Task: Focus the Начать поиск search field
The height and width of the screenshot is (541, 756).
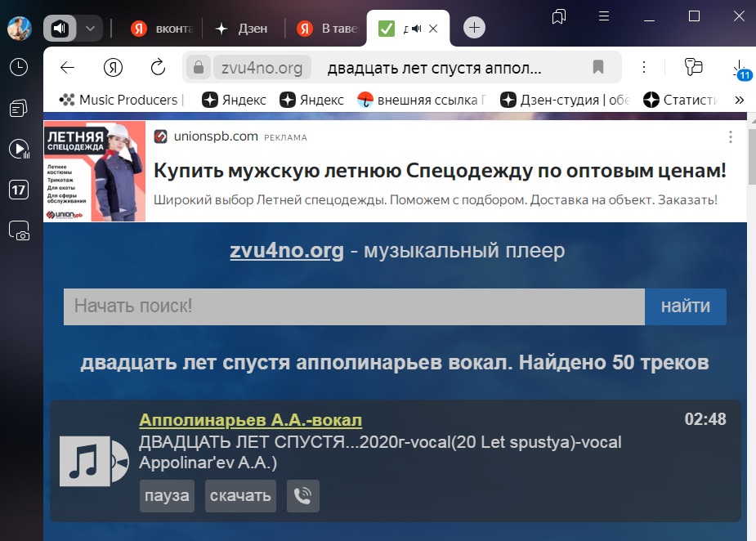Action: (354, 306)
